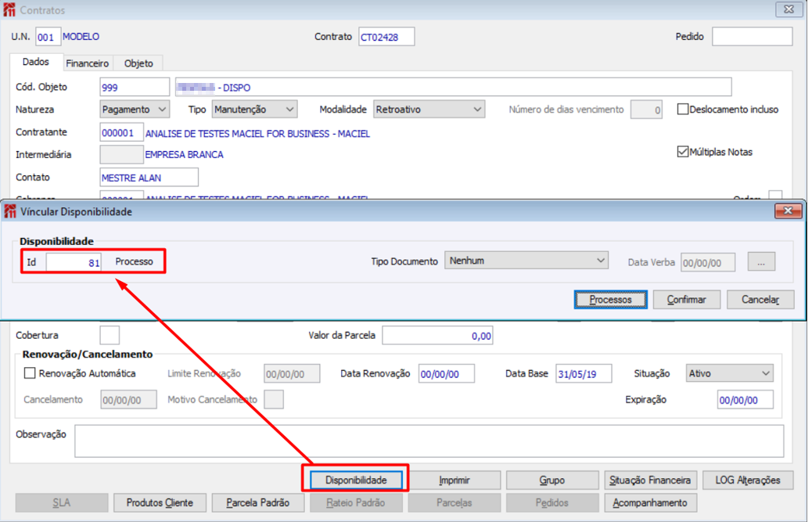
Task: Switch to the Financeiro tab
Action: (87, 63)
